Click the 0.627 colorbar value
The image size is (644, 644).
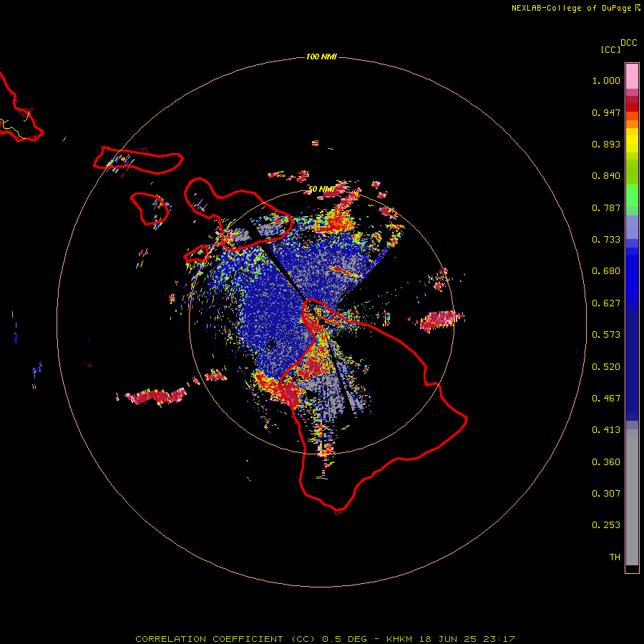point(606,303)
